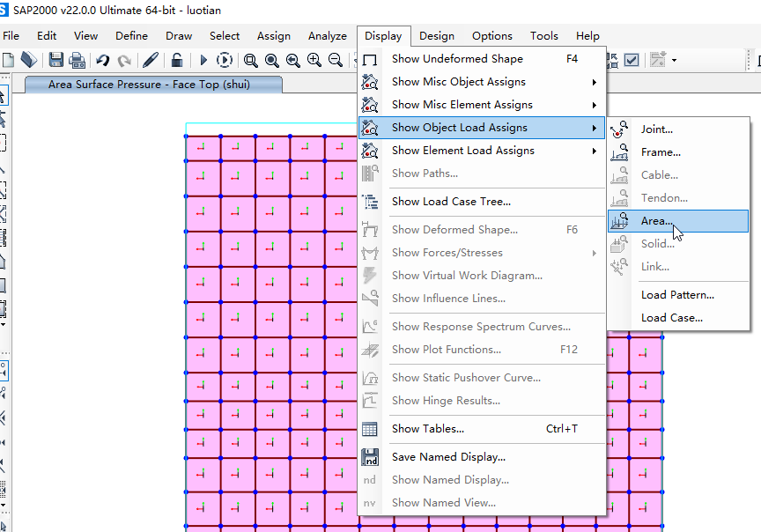Open the Analyze menu in menu bar
761x532 pixels.
[x=327, y=36]
